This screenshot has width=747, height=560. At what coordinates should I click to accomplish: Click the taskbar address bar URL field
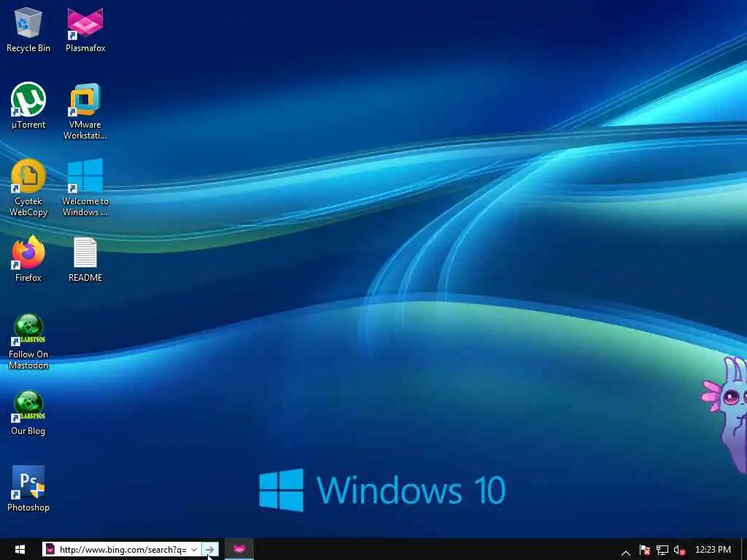click(123, 550)
